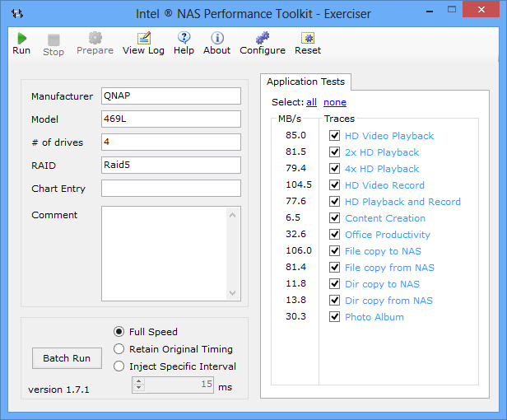Increase interval with stepper up arrow
507x420 pixels.
[139, 381]
